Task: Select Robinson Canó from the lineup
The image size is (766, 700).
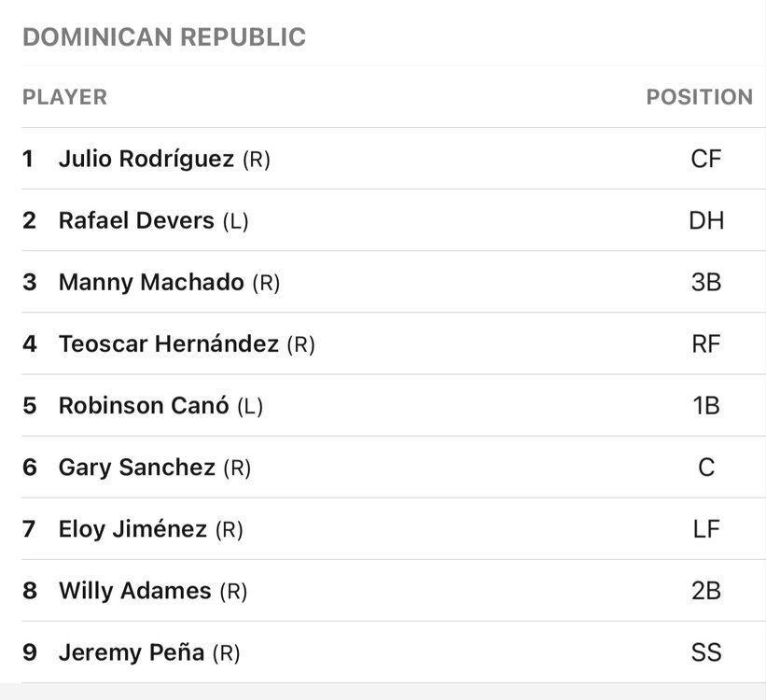Action: pyautogui.click(x=144, y=405)
